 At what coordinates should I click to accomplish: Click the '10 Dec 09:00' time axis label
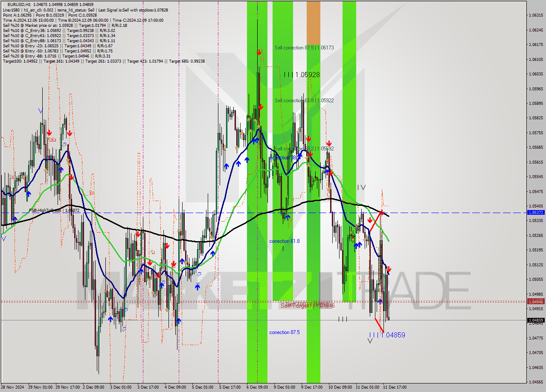click(340, 387)
